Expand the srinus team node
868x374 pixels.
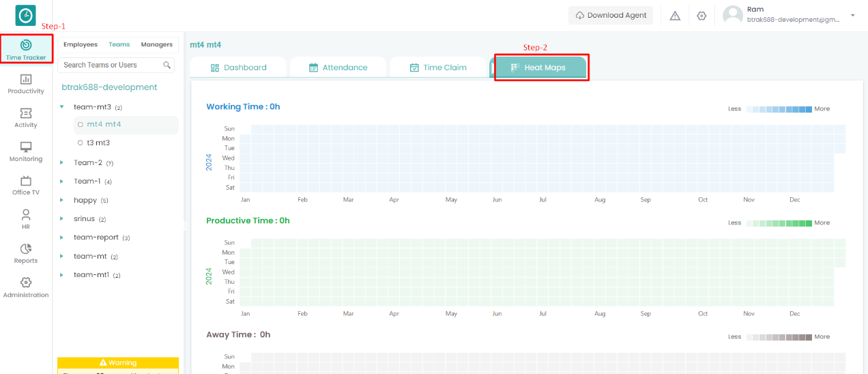[62, 219]
